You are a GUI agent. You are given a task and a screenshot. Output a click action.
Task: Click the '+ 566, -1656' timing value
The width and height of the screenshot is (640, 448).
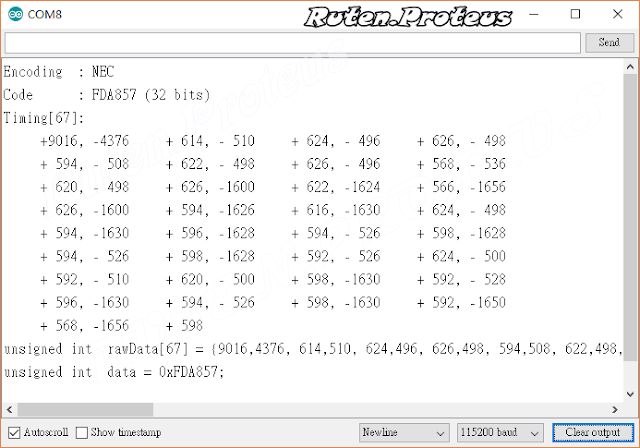(x=461, y=187)
